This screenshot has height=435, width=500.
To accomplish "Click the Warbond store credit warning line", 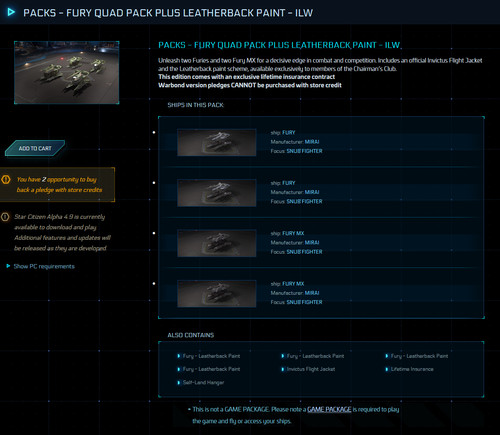I will [250, 85].
